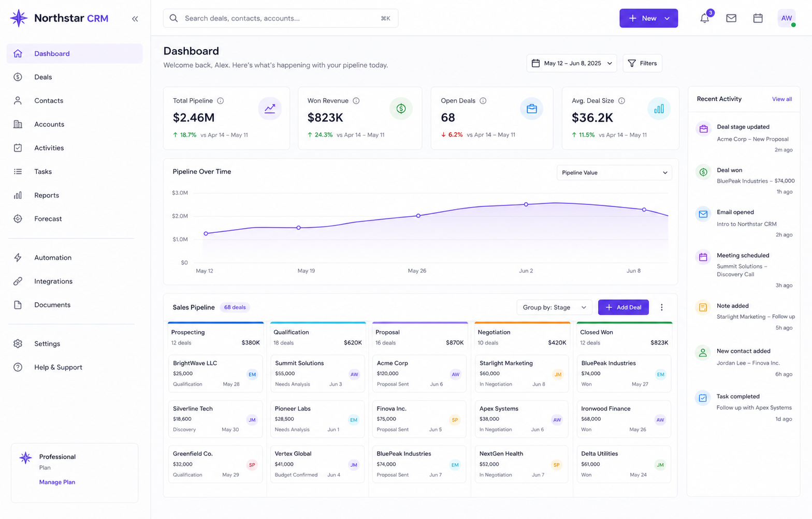This screenshot has height=519, width=812.
Task: Open the BrightWave LLC deal card
Action: point(215,374)
